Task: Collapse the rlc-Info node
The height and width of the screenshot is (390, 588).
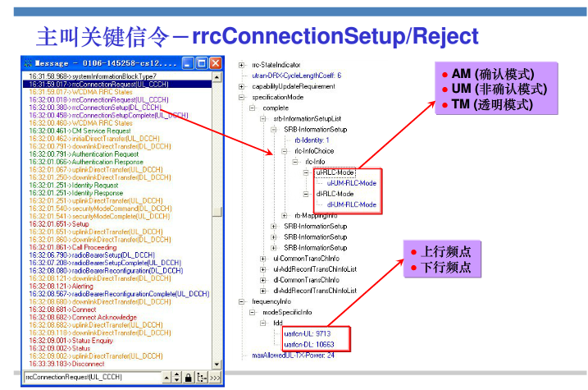Action: (295, 162)
